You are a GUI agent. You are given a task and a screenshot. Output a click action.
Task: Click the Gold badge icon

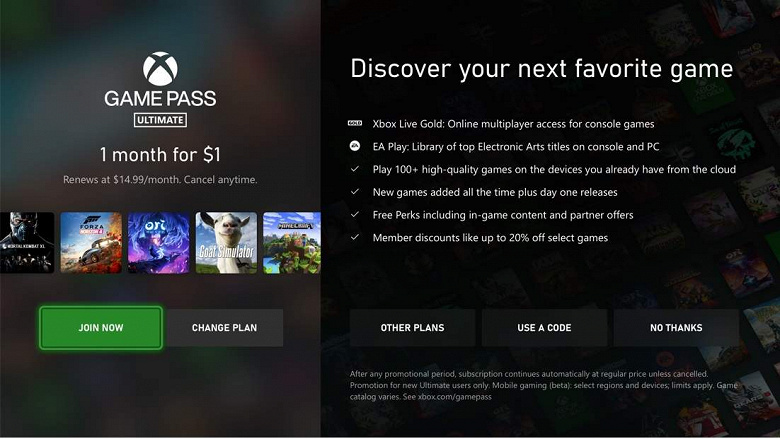(x=355, y=123)
